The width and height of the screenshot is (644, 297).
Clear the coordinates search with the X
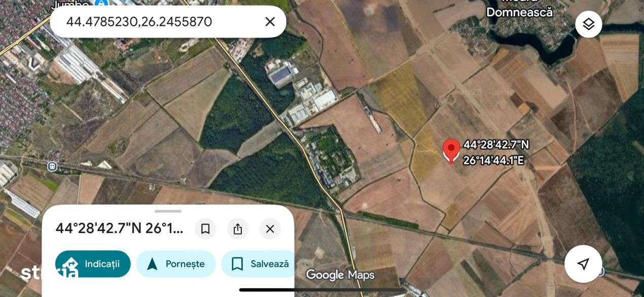[x=270, y=22]
